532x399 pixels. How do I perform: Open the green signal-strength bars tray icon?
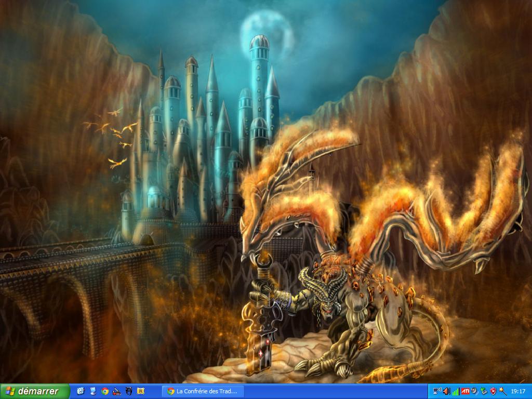456,392
